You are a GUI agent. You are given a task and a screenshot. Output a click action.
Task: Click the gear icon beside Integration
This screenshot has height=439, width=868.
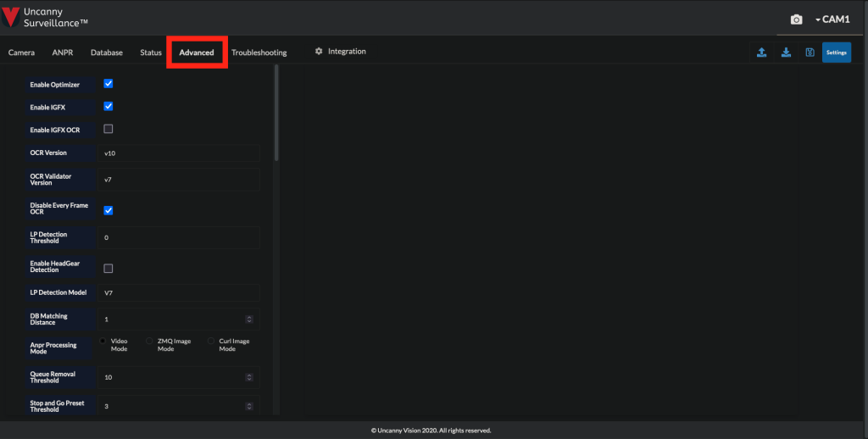[x=319, y=52]
